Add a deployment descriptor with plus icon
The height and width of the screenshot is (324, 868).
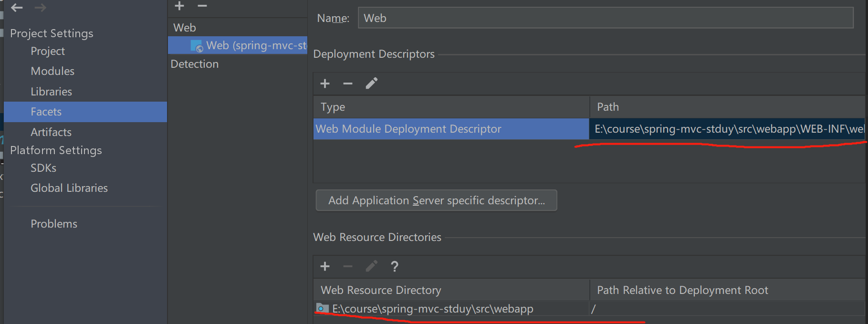pyautogui.click(x=325, y=84)
